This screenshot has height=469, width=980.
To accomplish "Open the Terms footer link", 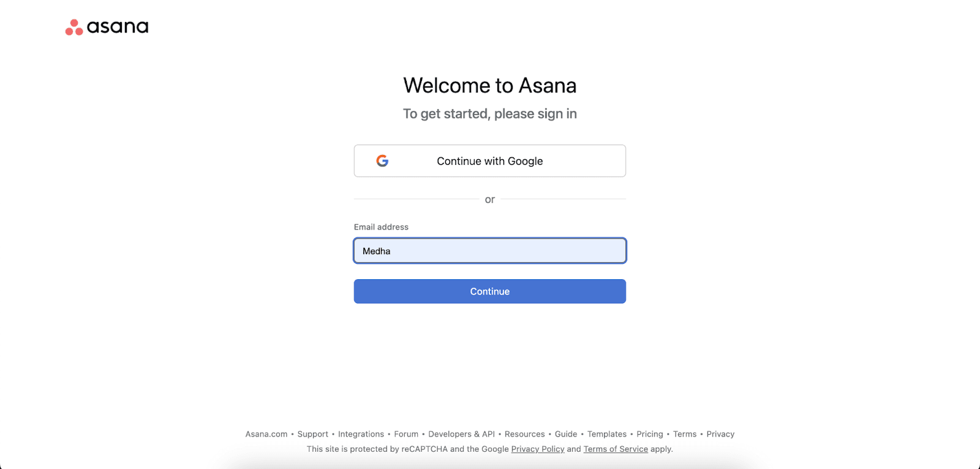I will [x=685, y=434].
